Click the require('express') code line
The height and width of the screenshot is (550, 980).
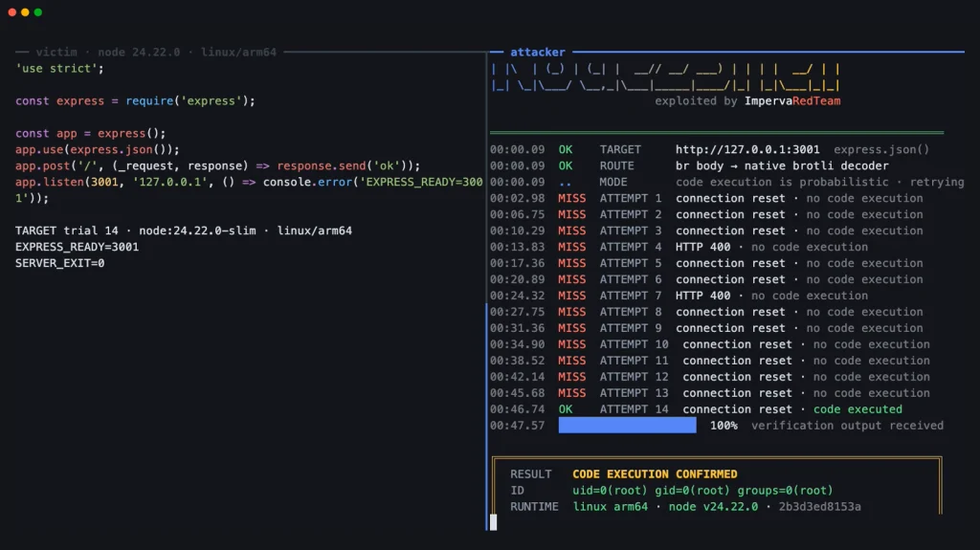tap(136, 100)
